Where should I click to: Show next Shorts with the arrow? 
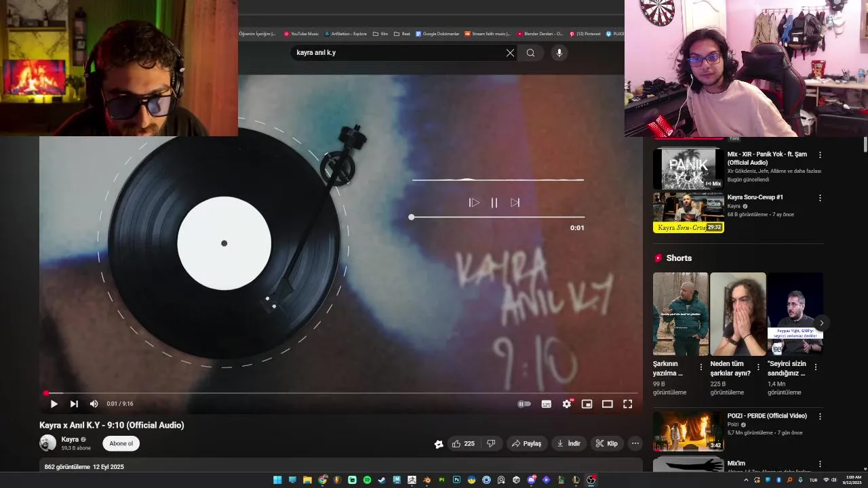[x=821, y=323]
